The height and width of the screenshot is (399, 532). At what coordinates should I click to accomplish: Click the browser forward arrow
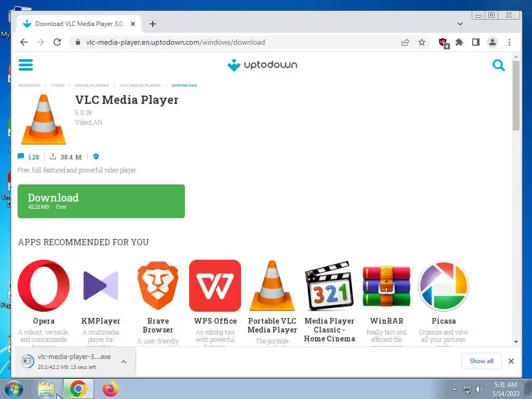[x=41, y=42]
